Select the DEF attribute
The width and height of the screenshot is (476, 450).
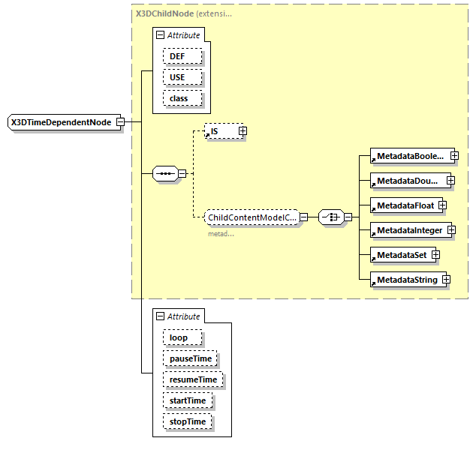(x=177, y=57)
